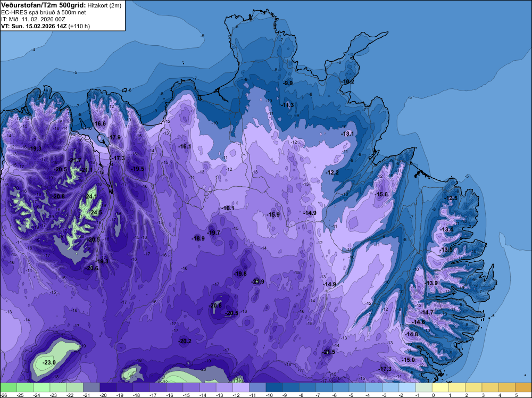The width and height of the screenshot is (532, 398).
Task: Click the -19.8 temperature value
Action: (x=240, y=273)
